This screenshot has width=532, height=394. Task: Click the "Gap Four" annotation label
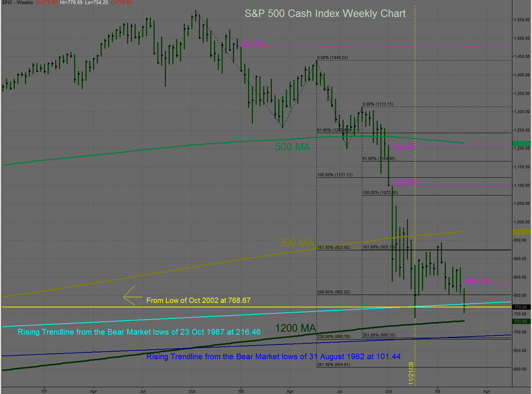pos(476,281)
